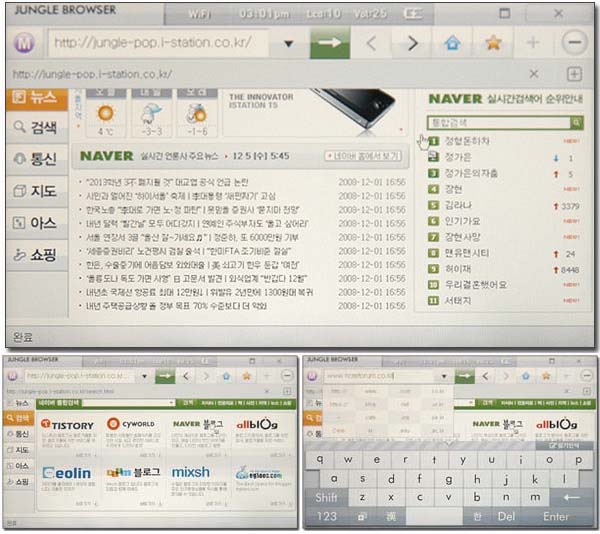Click favorites star in bottom-left window toolbar
Screen dimensions: 600x534
click(247, 376)
